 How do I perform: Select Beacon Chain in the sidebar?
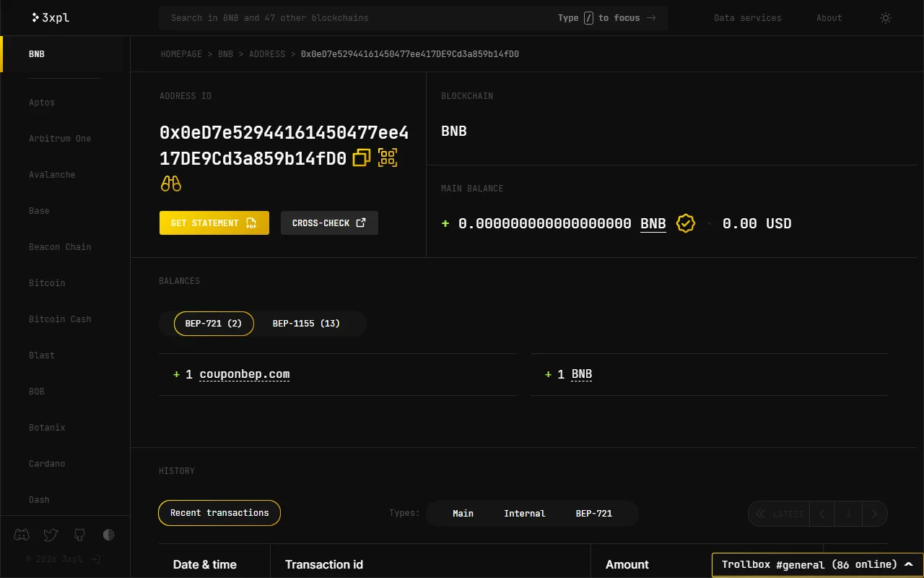(x=60, y=247)
